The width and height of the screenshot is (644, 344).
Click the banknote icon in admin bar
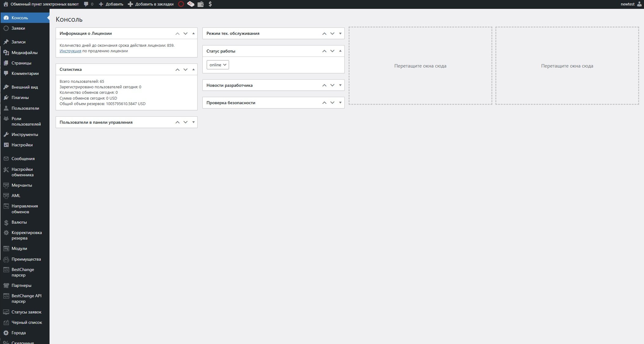tap(191, 4)
